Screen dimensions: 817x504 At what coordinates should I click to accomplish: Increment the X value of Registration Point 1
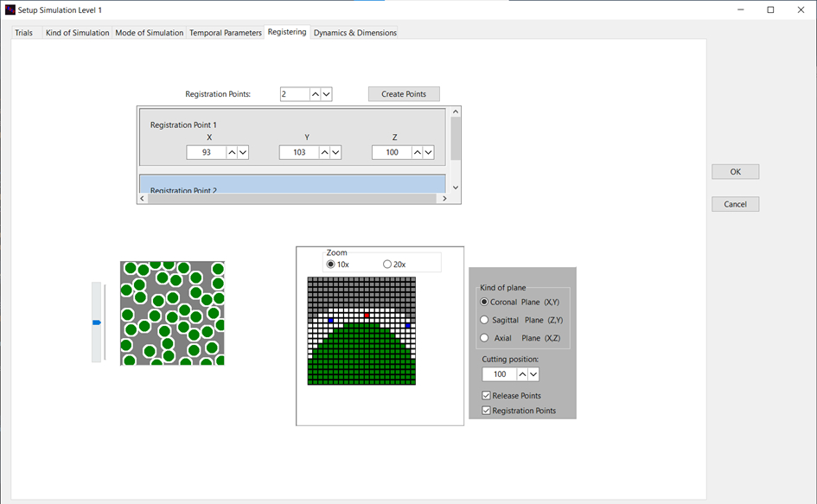232,152
